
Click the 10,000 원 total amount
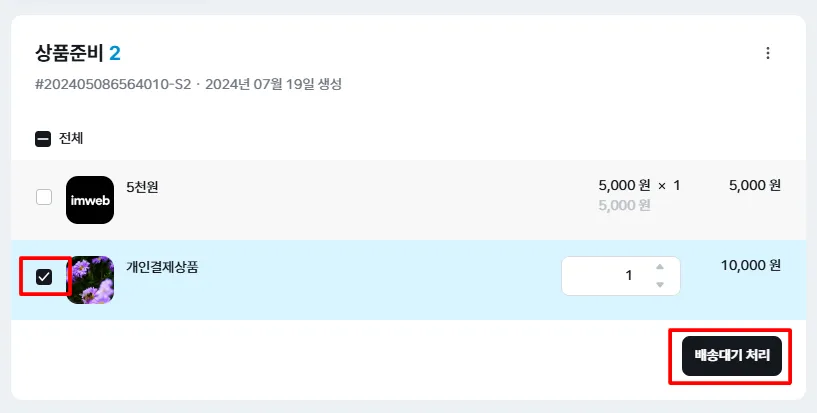point(751,266)
